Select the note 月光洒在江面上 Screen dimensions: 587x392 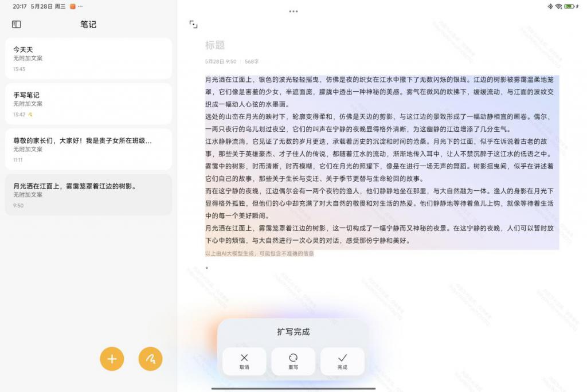click(x=88, y=195)
